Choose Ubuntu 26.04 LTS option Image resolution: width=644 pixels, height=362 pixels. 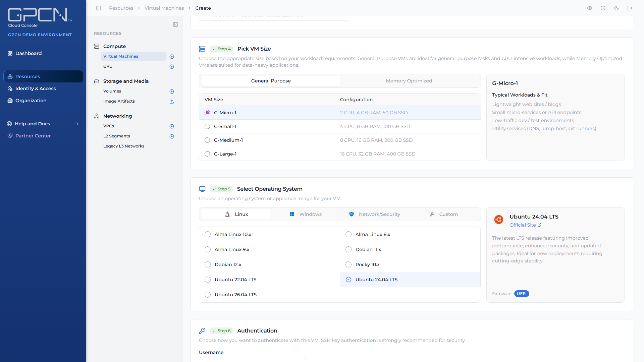click(270, 295)
